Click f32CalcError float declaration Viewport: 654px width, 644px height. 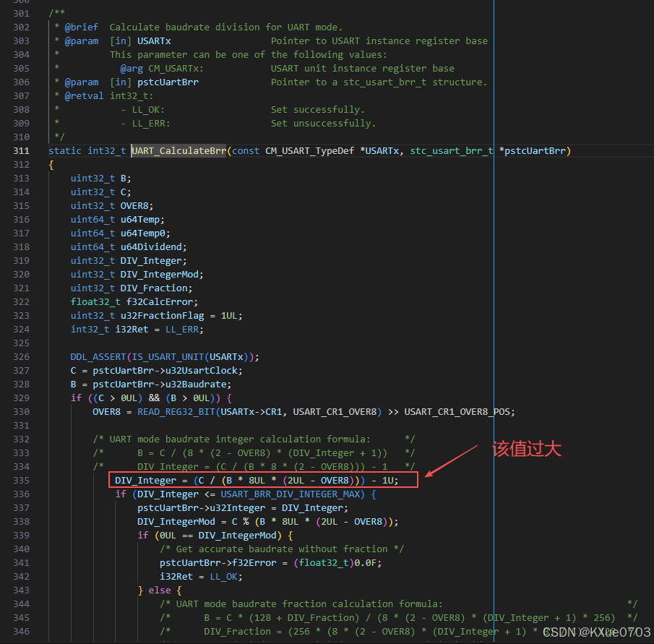tap(159, 302)
